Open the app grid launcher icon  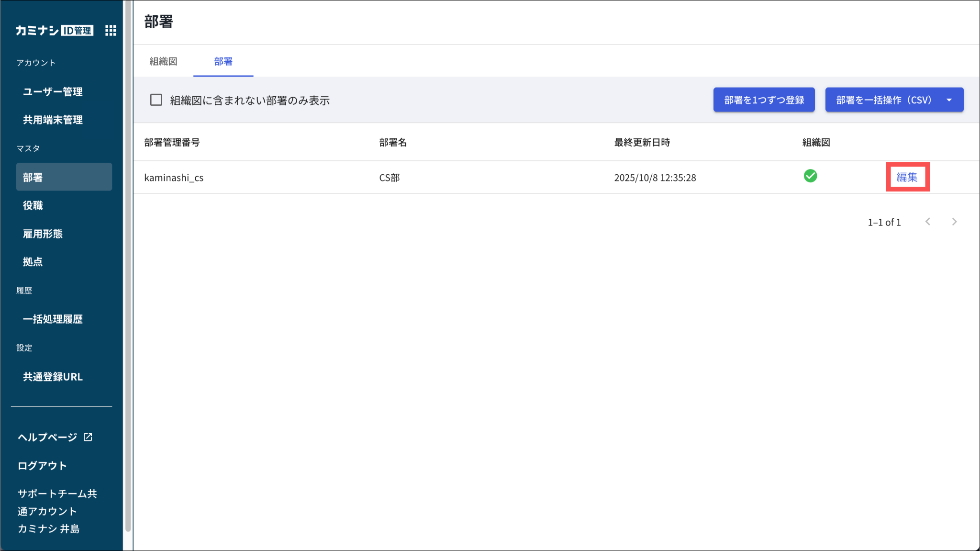point(111,31)
